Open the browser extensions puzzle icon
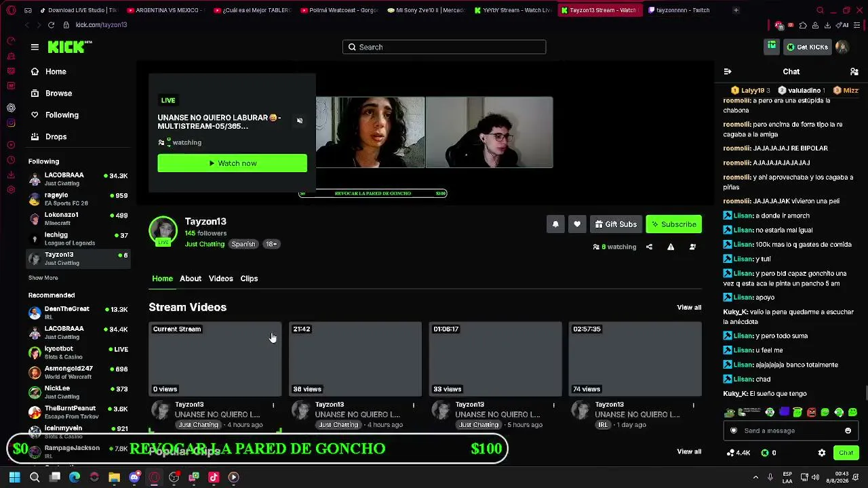Viewport: 868px width, 488px height. 803,25
